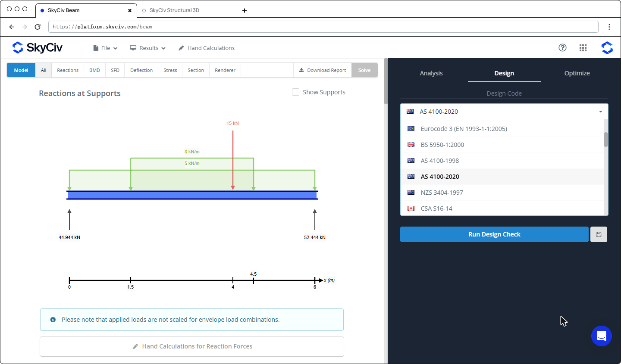Image resolution: width=621 pixels, height=364 pixels.
Task: Open the Reactions results tab
Action: point(68,70)
